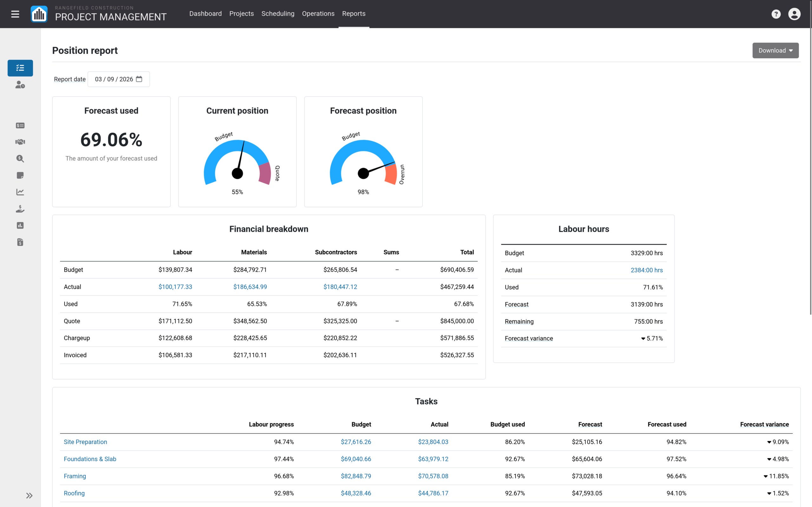
Task: Open the report date calendar picker
Action: (x=139, y=79)
